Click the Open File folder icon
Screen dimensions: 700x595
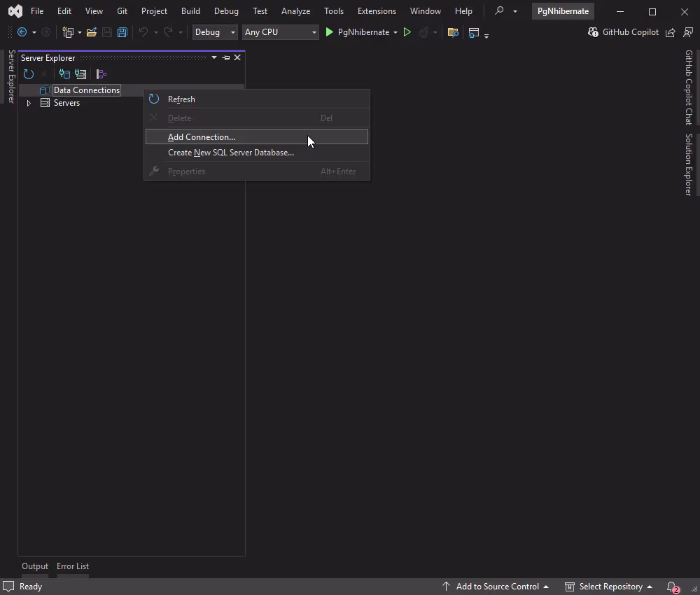coord(91,32)
